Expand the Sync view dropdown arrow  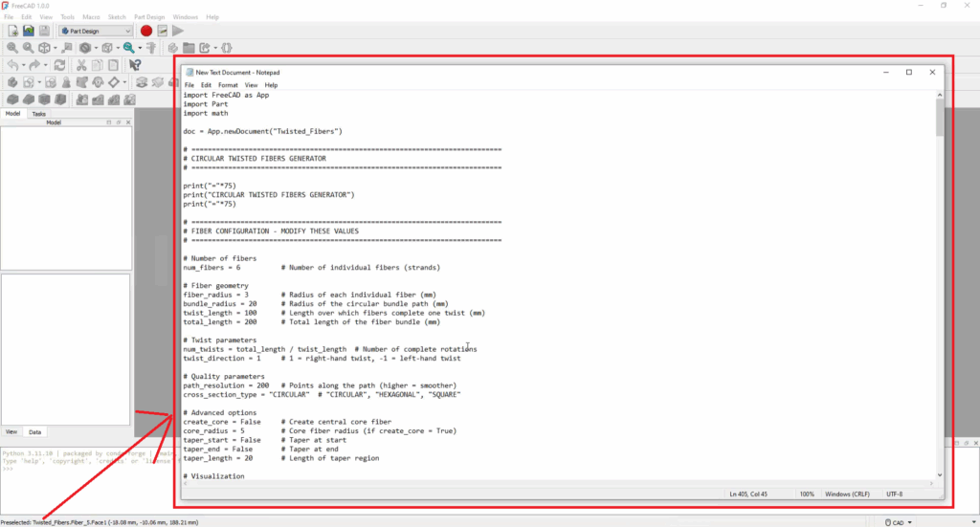140,48
